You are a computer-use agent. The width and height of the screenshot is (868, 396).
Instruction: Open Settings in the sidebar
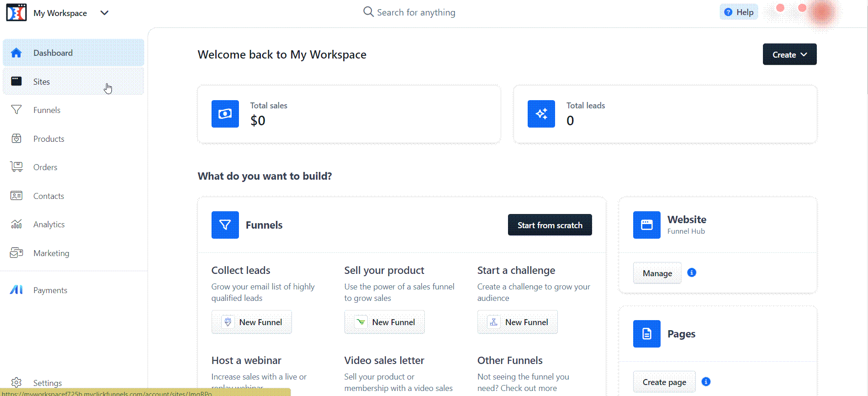74,383
